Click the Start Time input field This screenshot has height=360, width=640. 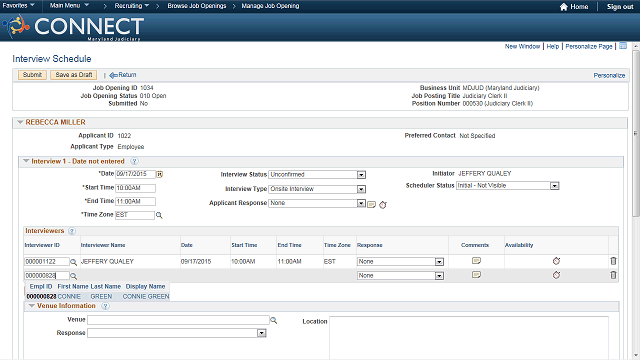click(x=136, y=188)
